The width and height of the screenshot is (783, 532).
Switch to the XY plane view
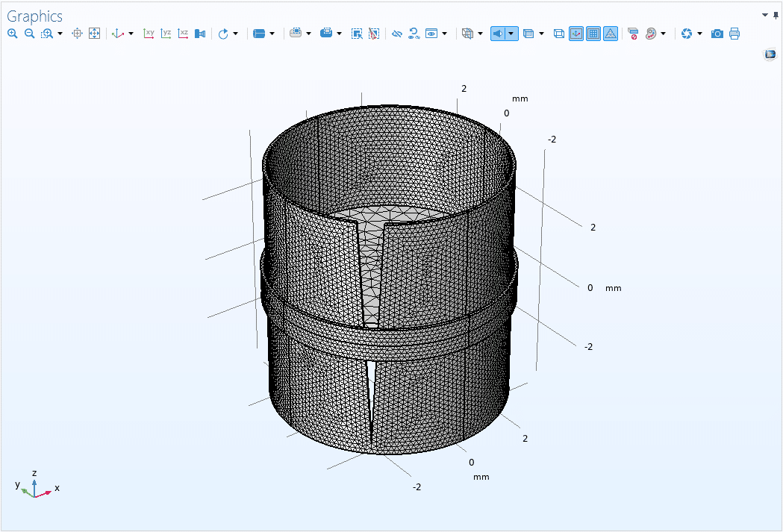click(149, 34)
